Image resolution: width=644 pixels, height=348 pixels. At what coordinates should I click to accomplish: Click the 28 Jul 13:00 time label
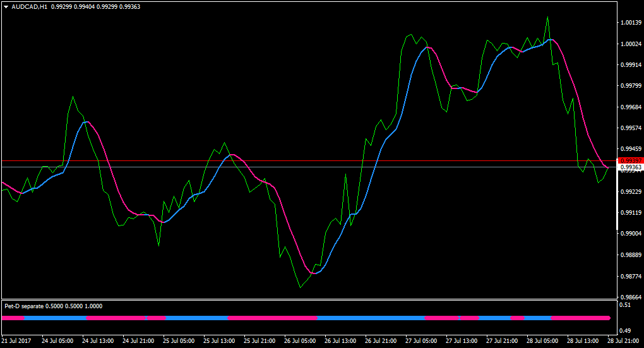point(583,341)
